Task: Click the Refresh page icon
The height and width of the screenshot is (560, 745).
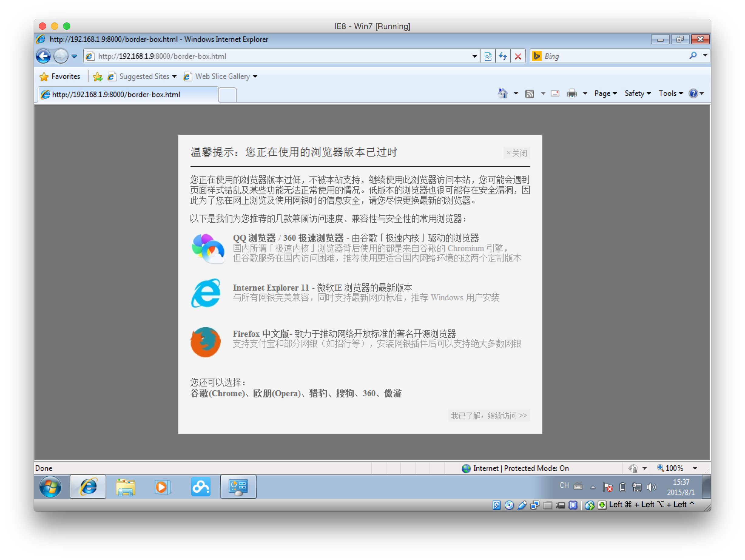Action: point(503,56)
